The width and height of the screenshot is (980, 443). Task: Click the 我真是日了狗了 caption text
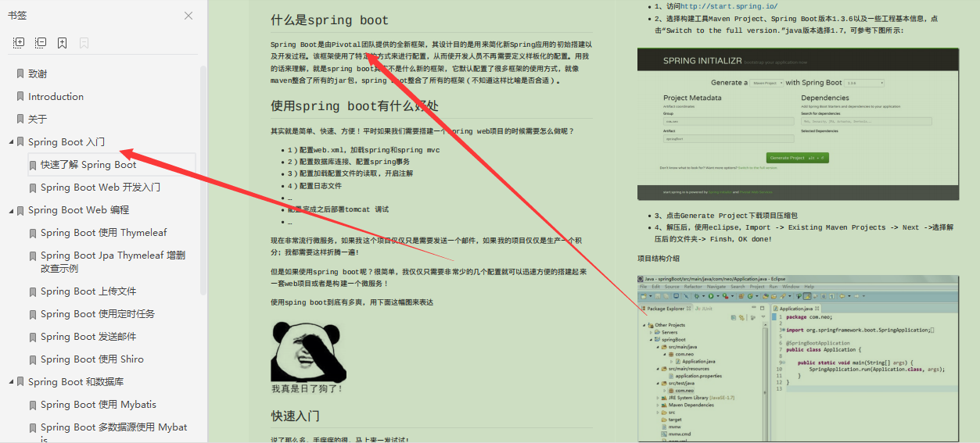[307, 388]
